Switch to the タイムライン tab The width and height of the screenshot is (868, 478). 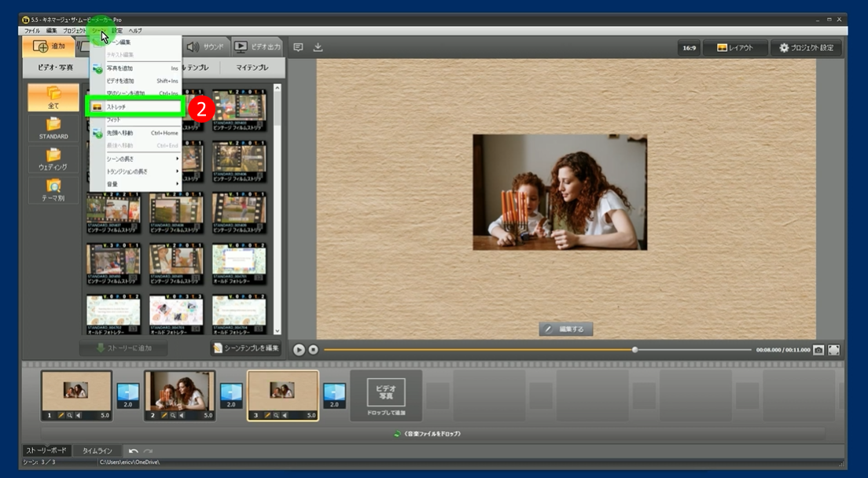[98, 451]
